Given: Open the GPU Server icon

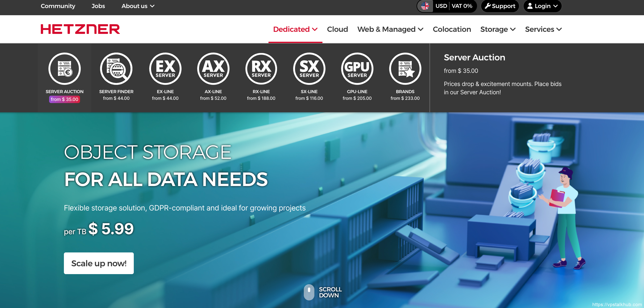Looking at the screenshot, I should click(x=357, y=69).
